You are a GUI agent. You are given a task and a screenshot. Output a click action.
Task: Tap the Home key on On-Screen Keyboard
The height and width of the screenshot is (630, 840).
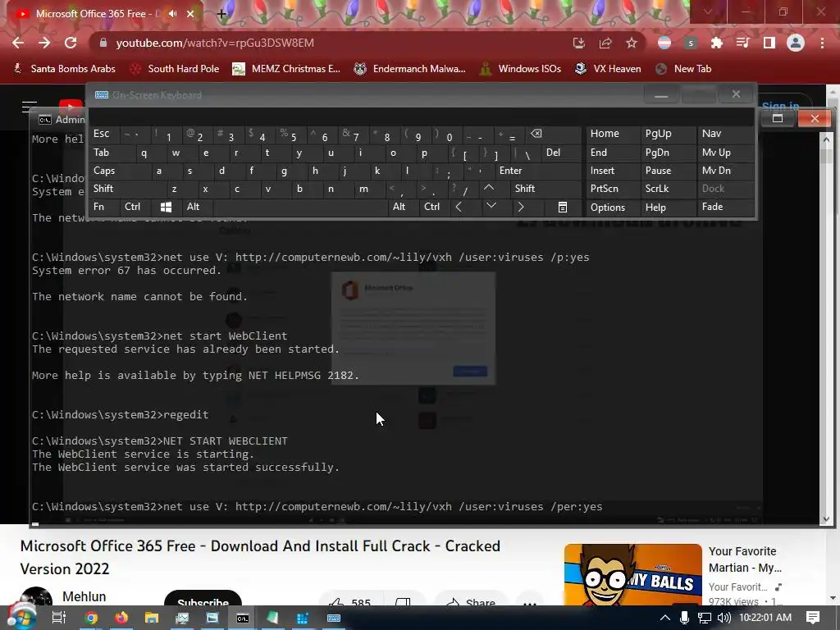[x=613, y=134]
